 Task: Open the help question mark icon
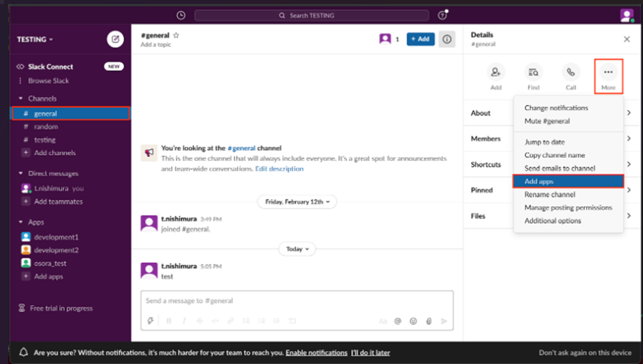coord(442,16)
